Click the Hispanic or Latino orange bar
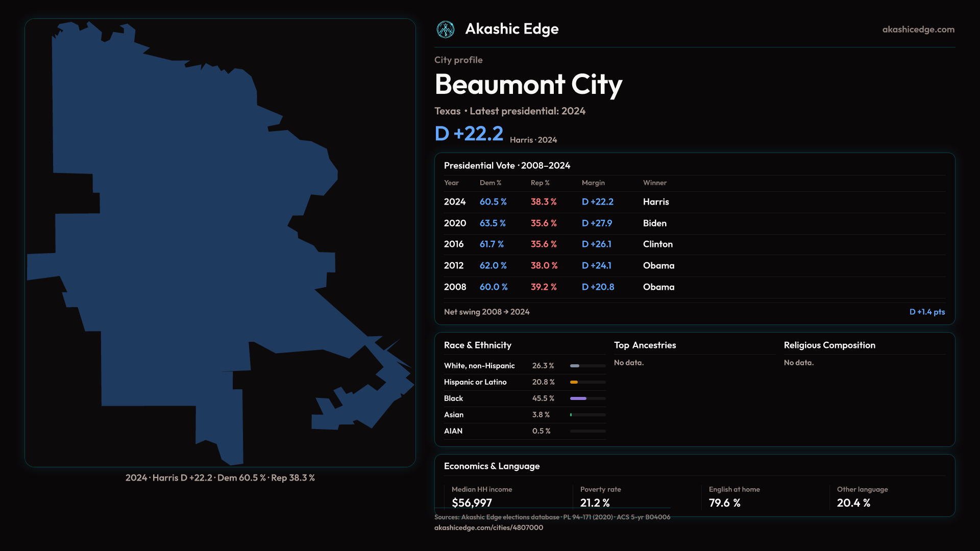The height and width of the screenshot is (551, 980). point(574,382)
